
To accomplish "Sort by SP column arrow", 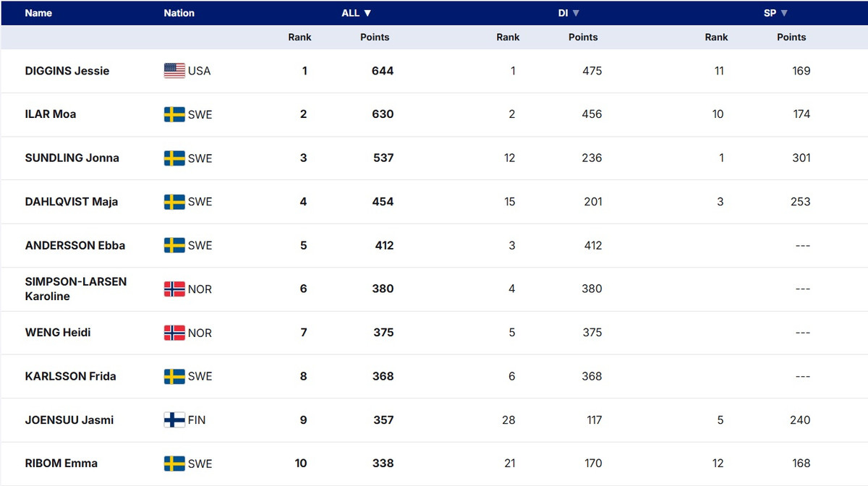I will [784, 13].
